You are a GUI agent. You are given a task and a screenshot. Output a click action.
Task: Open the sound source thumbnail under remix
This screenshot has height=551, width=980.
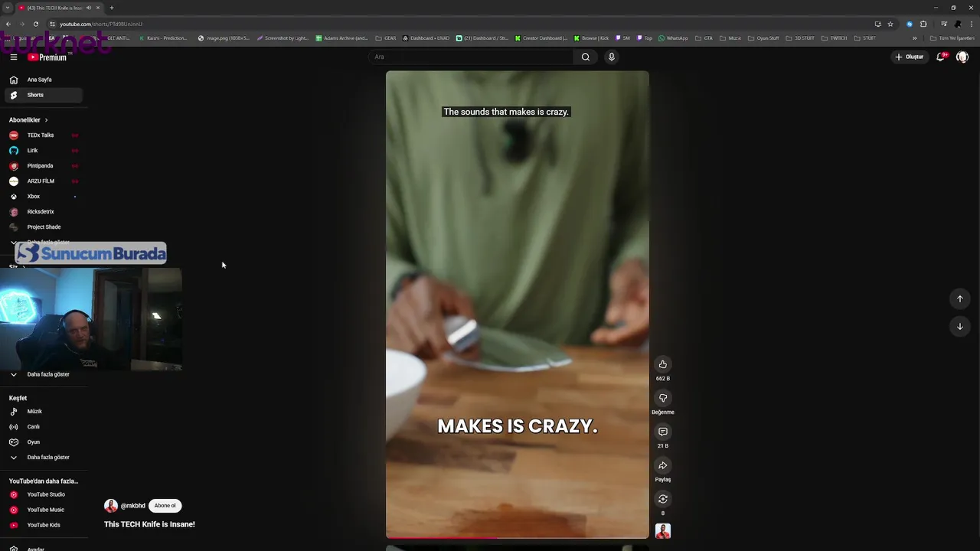[x=663, y=531]
